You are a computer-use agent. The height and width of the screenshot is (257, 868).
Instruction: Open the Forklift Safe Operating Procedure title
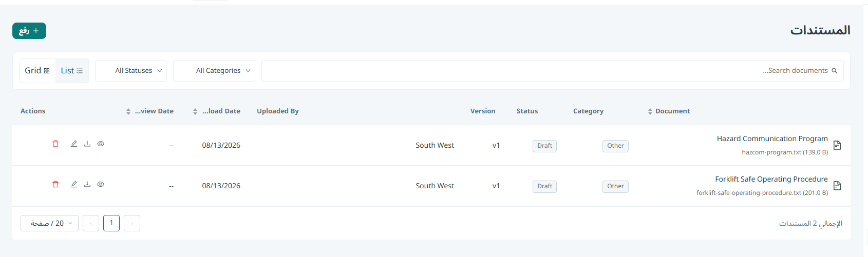click(771, 179)
